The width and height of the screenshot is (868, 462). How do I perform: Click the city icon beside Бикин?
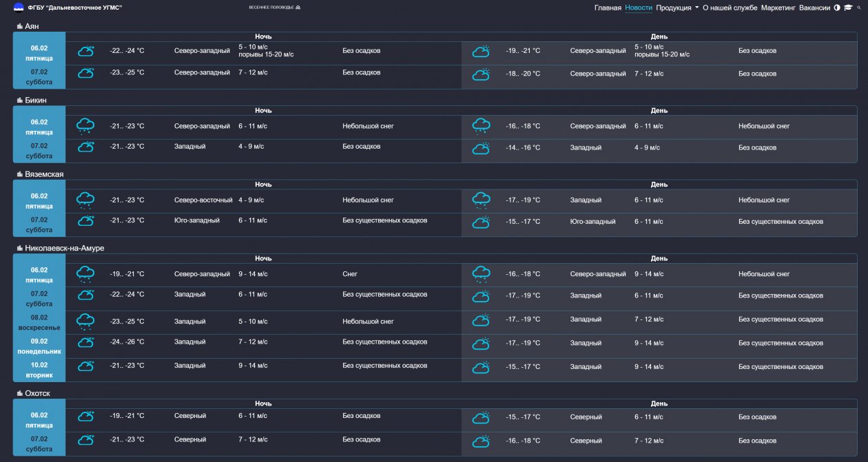point(20,101)
